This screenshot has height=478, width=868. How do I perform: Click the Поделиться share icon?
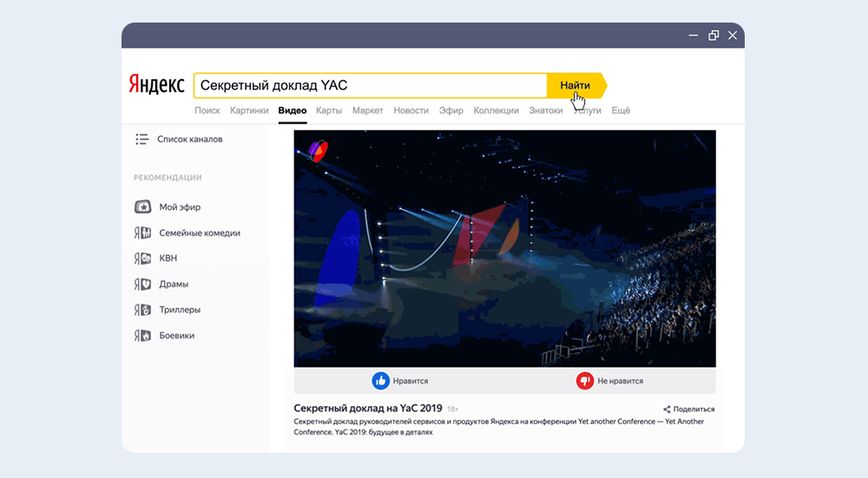(667, 409)
